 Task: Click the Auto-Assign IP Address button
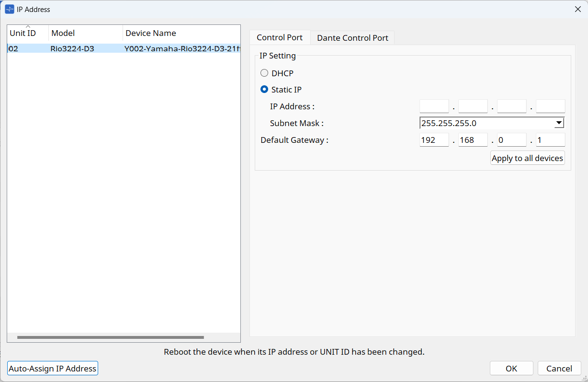click(53, 368)
